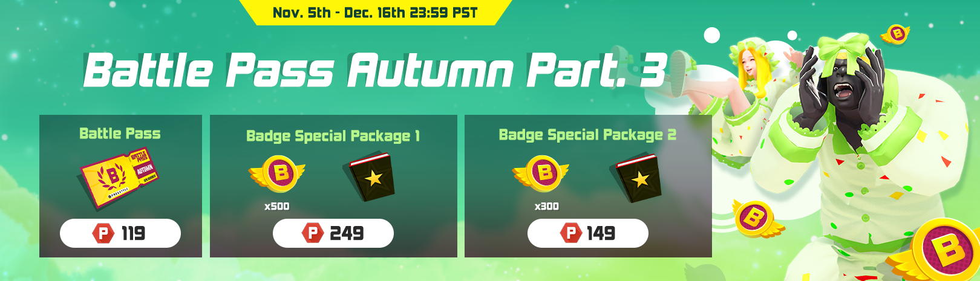The height and width of the screenshot is (281, 980).
Task: Click the winged B coin x300 icon
Action: pyautogui.click(x=541, y=173)
